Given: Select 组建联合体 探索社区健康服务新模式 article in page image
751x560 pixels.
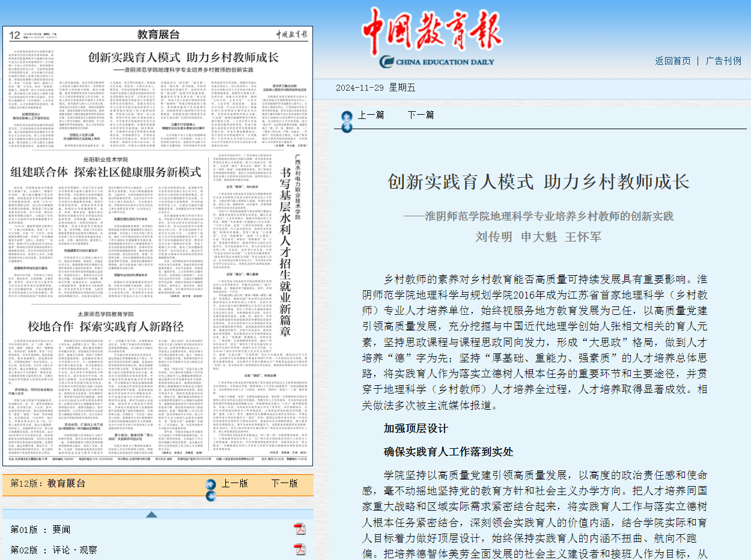Looking at the screenshot, I should pos(106,171).
